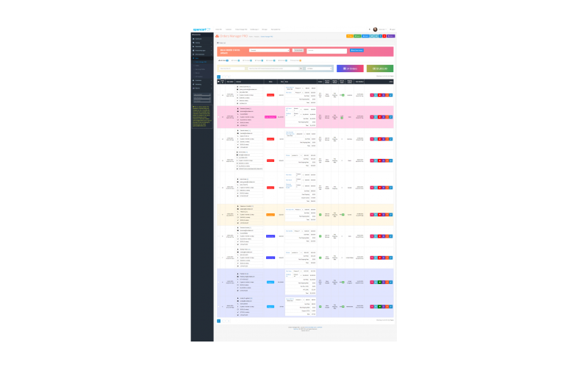Click the green invoice plus icon in cream row
The width and height of the screenshot is (588, 368).
point(320,214)
